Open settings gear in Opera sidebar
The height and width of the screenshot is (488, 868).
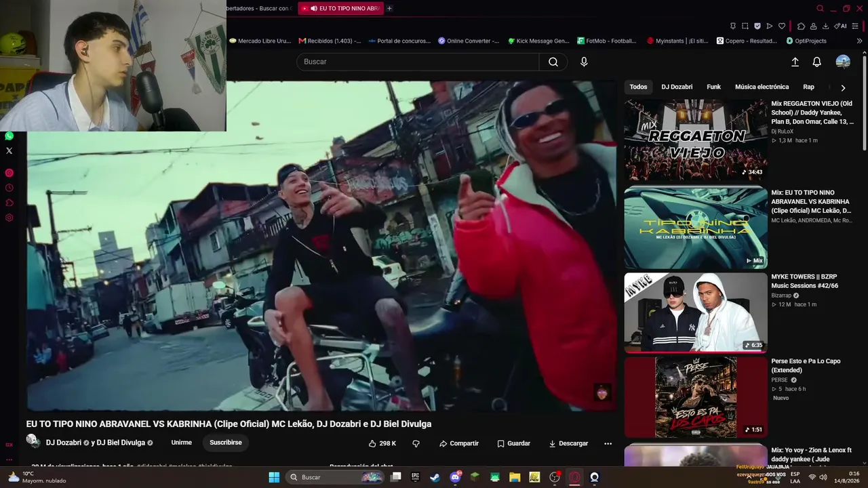[x=9, y=218]
